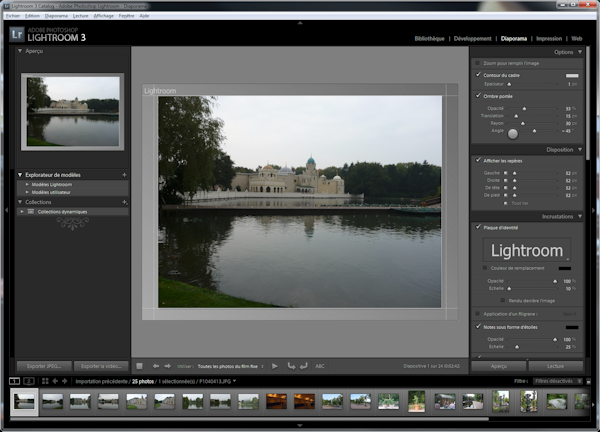
Task: Add a collection with plus icon
Action: click(x=124, y=201)
